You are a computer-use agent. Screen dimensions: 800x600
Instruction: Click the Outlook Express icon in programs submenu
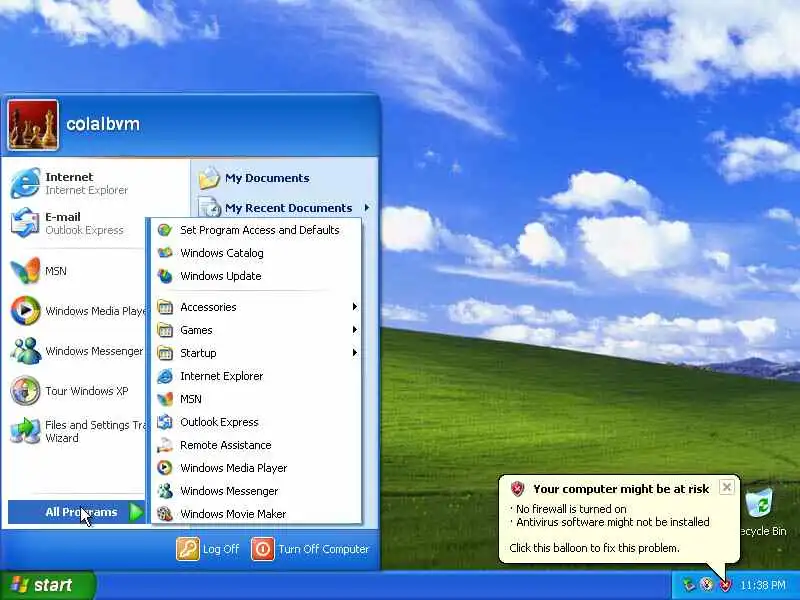(x=164, y=422)
